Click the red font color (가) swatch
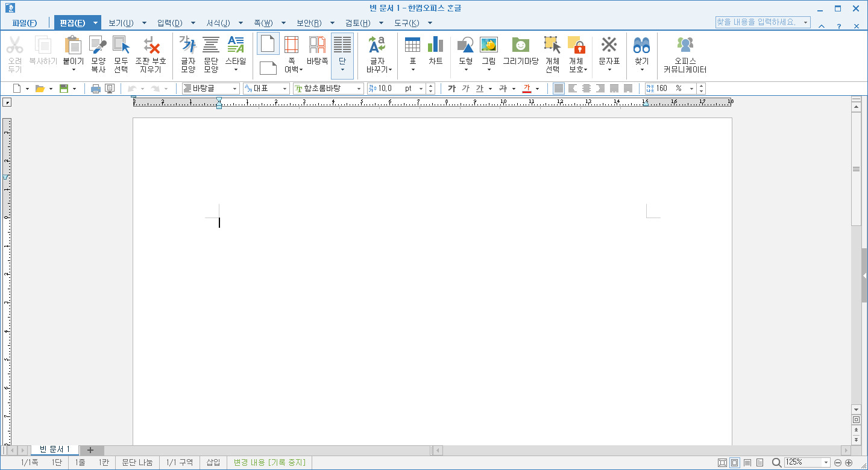The width and height of the screenshot is (868, 470). pyautogui.click(x=526, y=89)
